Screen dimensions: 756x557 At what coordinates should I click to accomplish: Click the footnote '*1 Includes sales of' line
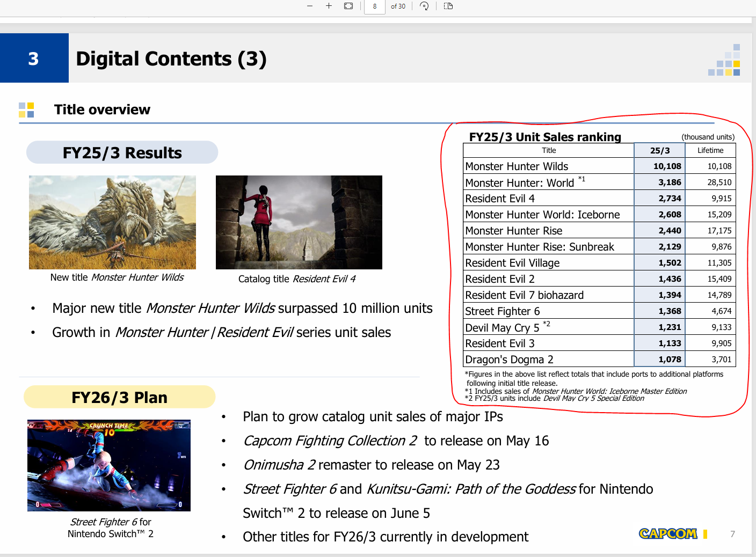pos(576,391)
